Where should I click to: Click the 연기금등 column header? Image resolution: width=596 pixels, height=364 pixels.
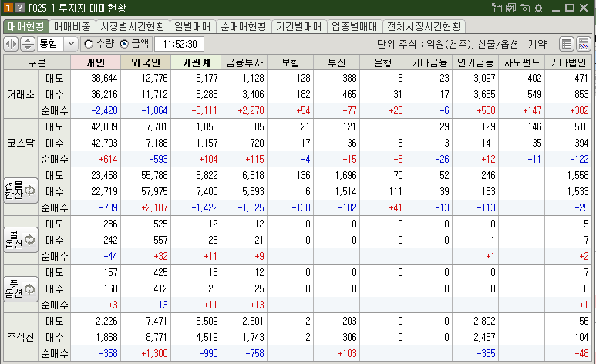[x=475, y=62]
